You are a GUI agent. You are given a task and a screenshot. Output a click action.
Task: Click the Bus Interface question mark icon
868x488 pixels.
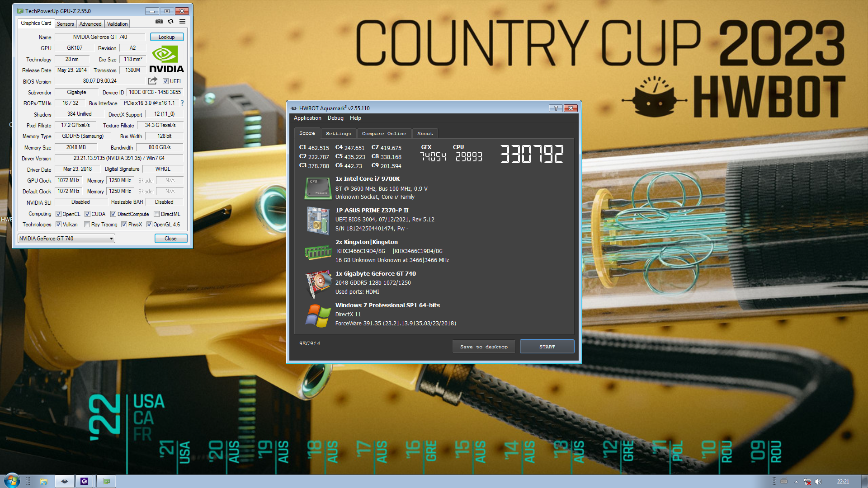(x=182, y=103)
